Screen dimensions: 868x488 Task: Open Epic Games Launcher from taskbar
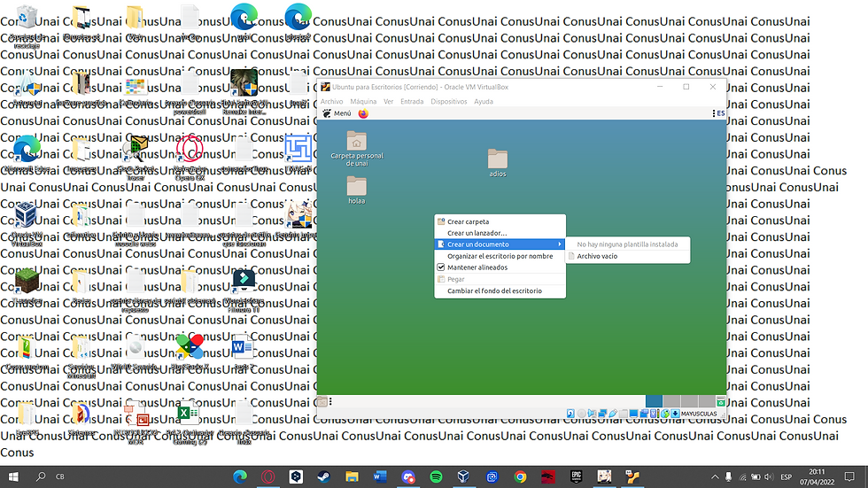pos(577,476)
